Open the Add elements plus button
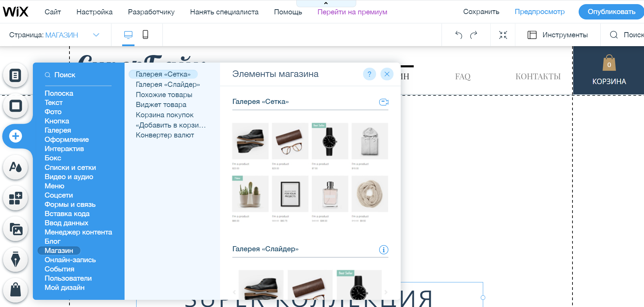644x307 pixels. pyautogui.click(x=15, y=136)
